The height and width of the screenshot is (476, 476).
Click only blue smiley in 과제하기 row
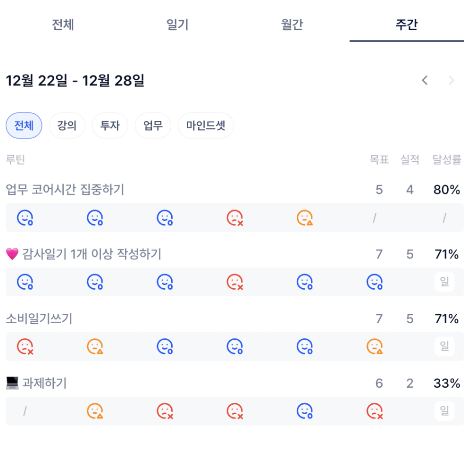(305, 411)
